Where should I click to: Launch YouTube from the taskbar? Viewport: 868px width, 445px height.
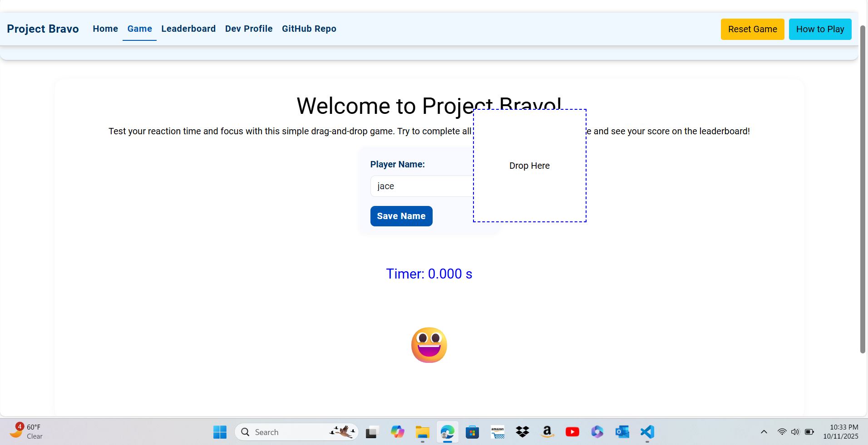(x=572, y=432)
